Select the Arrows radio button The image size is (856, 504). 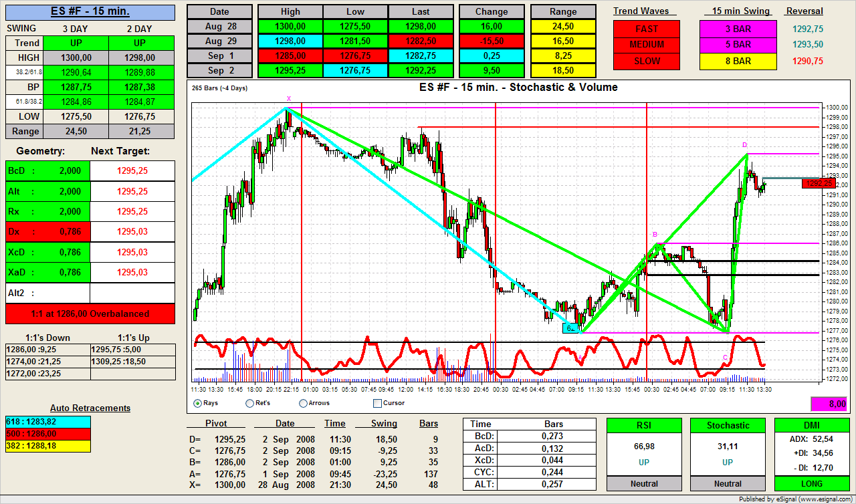(304, 403)
